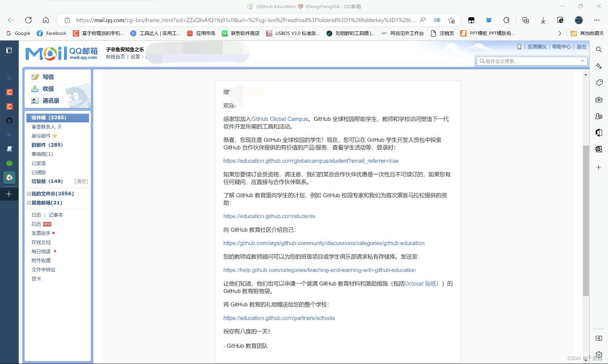608x364 pixels.
Task: Open 重要联系人 folder
Action: click(43, 127)
